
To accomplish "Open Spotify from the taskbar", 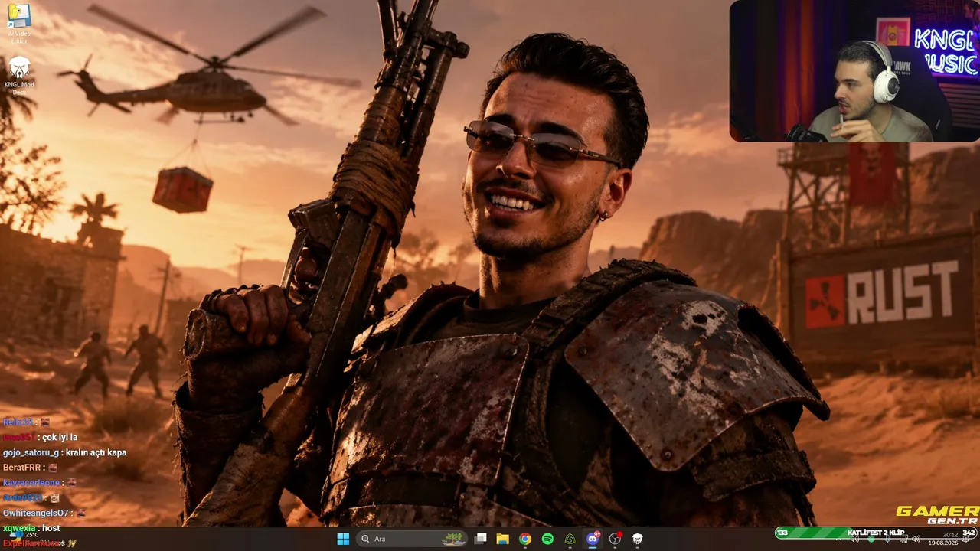I will click(x=547, y=539).
